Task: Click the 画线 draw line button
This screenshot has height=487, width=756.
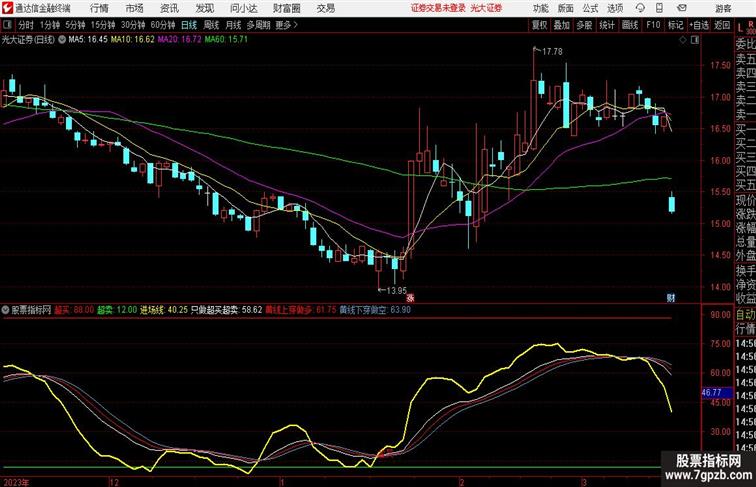Action: [x=630, y=25]
